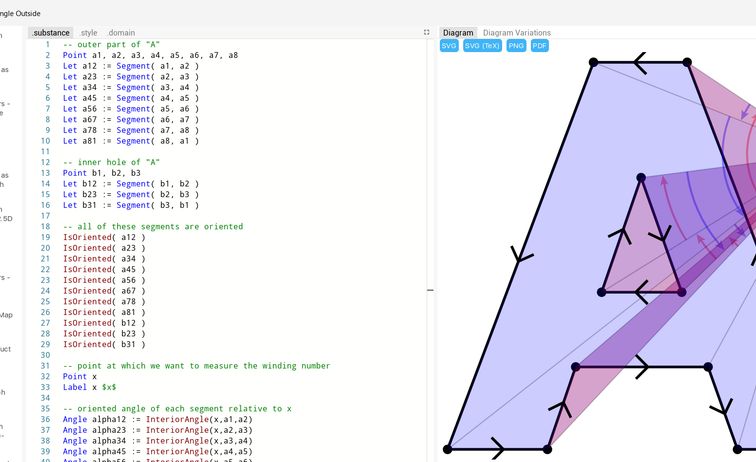Select the sidebar example ending in 'Map'
756x462 pixels.
click(6, 315)
